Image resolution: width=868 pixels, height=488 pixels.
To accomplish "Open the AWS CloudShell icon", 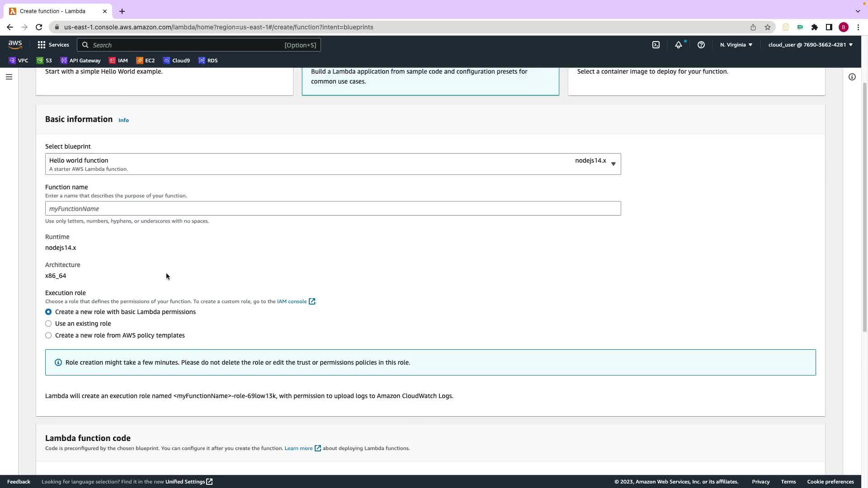I will point(656,45).
